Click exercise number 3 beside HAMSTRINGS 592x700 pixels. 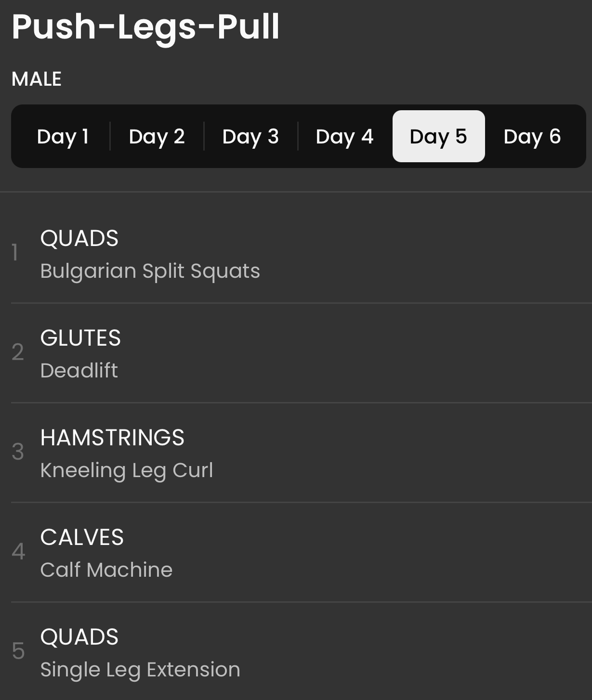point(18,452)
